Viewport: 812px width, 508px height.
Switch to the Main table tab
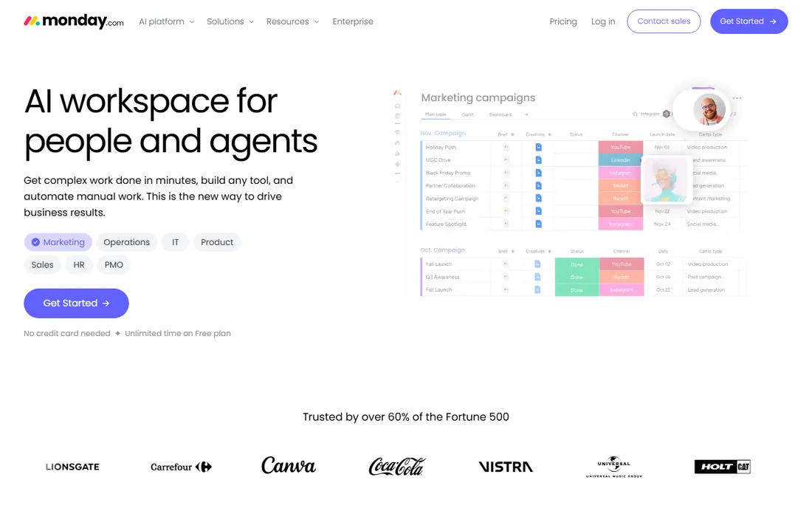pos(436,114)
